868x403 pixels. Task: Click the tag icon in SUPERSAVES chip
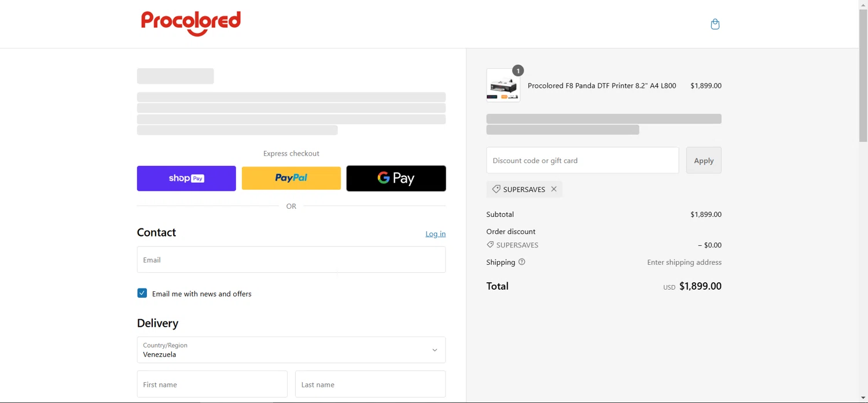(496, 189)
